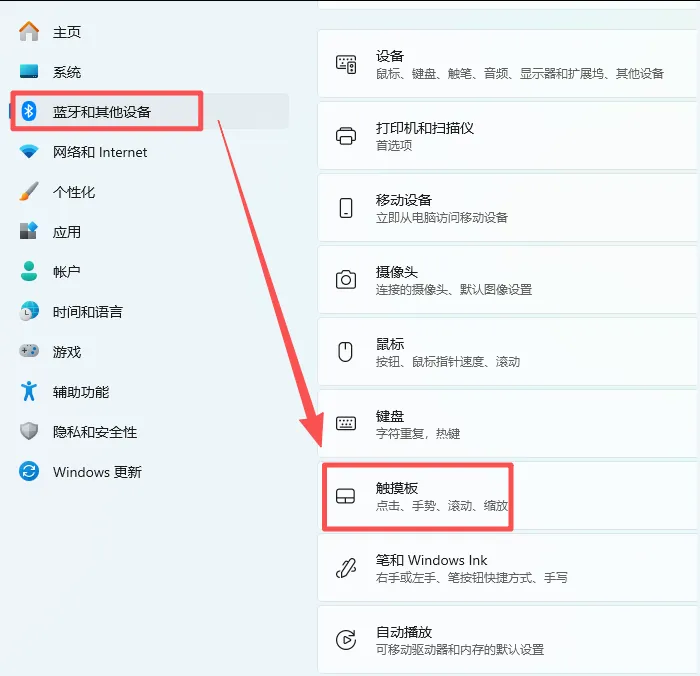Click the Home house icon
Viewport: 700px width, 676px height.
[29, 31]
